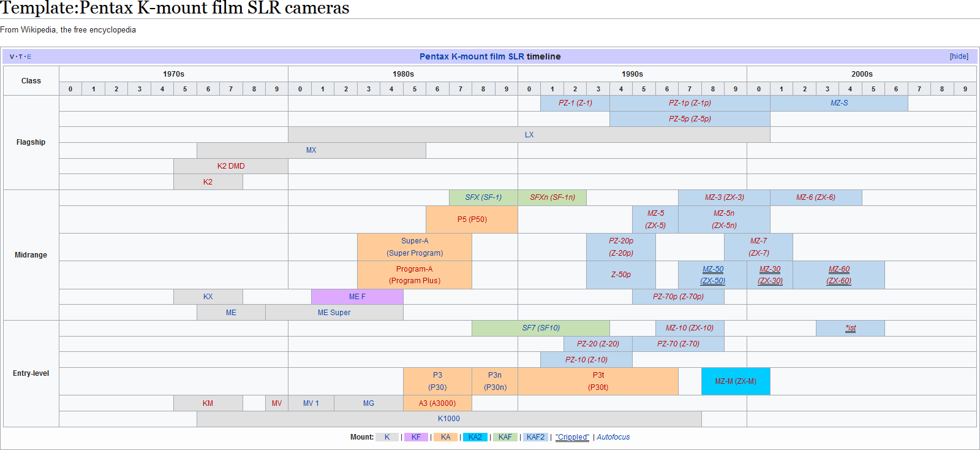Open the Z-50p camera link
This screenshot has height=450, width=980.
click(x=621, y=275)
